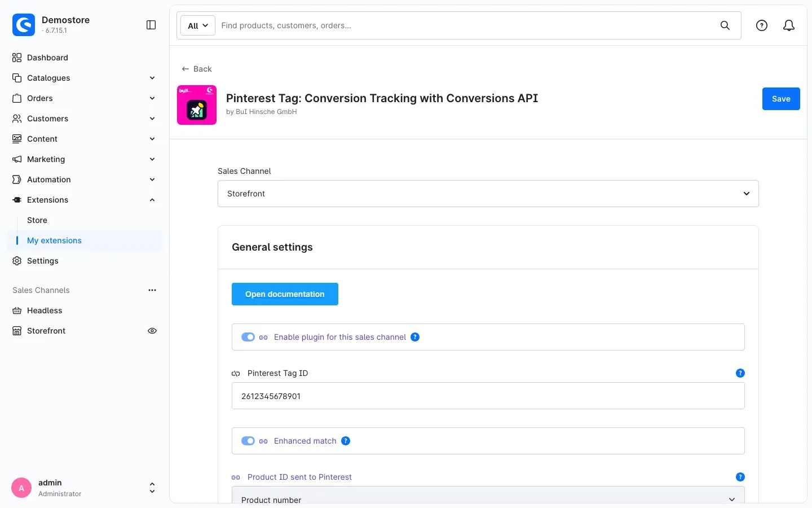Screen dimensions: 812x508
Task: Click Open documentation button
Action: click(x=285, y=294)
